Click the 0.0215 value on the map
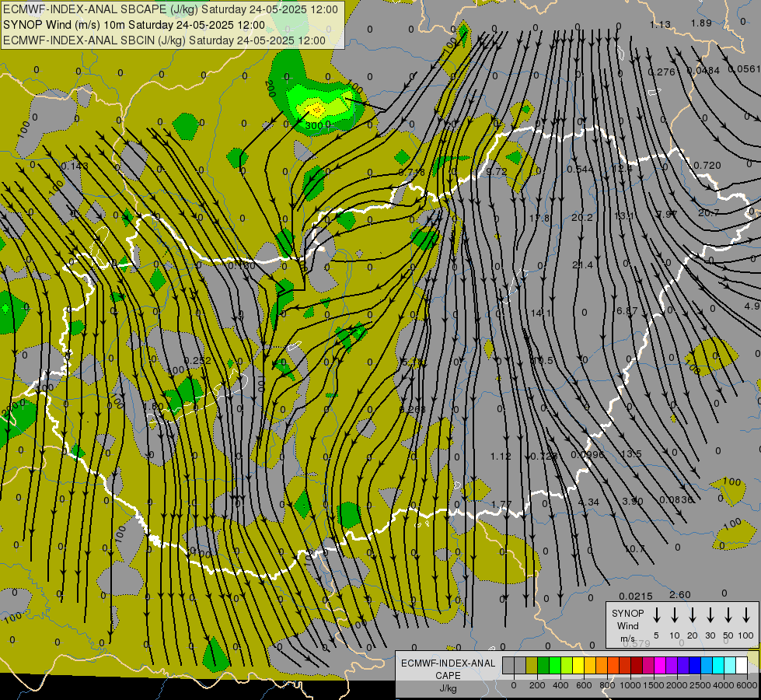761x700 pixels. tap(636, 596)
